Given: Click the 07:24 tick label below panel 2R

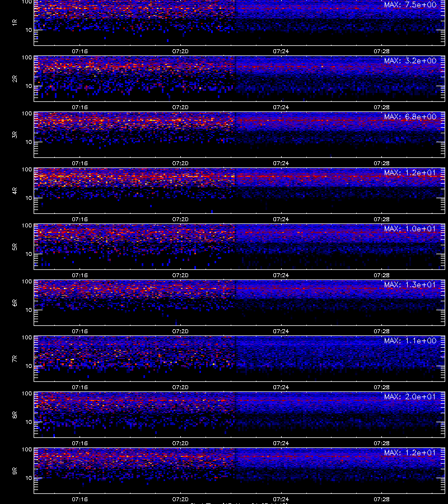Looking at the screenshot, I should click(x=281, y=107).
